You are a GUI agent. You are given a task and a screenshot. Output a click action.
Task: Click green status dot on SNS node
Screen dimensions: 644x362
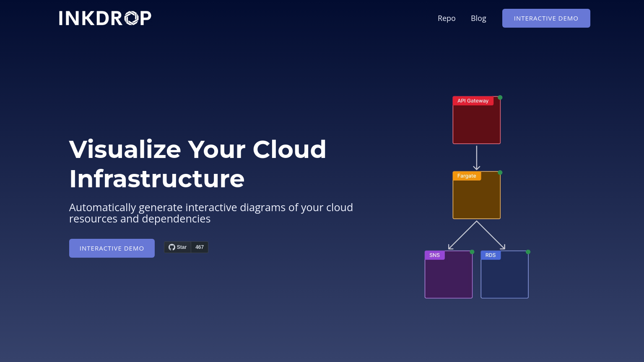(472, 252)
